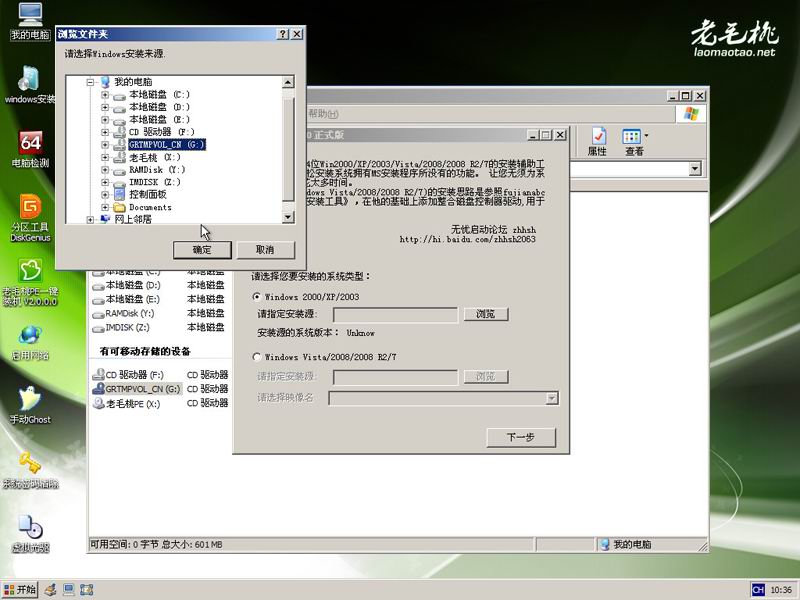Select GRTMPVOL_CN (G:) in explorer list
Viewport: 800px width, 600px height.
pos(137,389)
